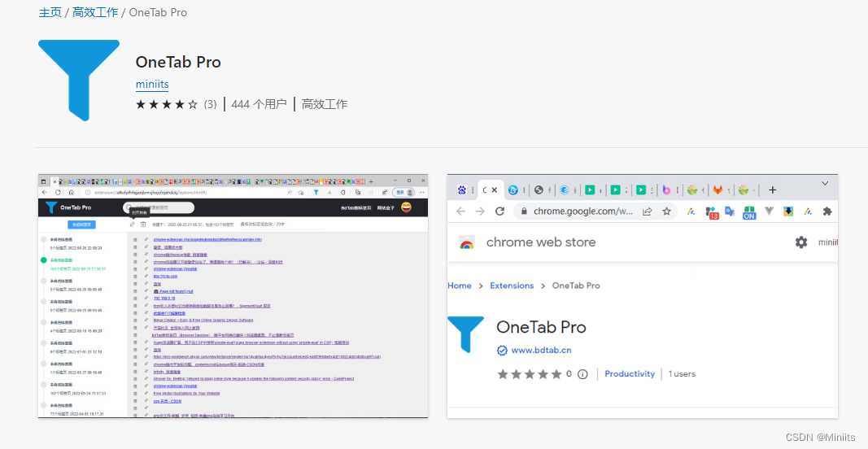Switch to the GitLab fox tab in Chrome screenshot

click(x=718, y=190)
